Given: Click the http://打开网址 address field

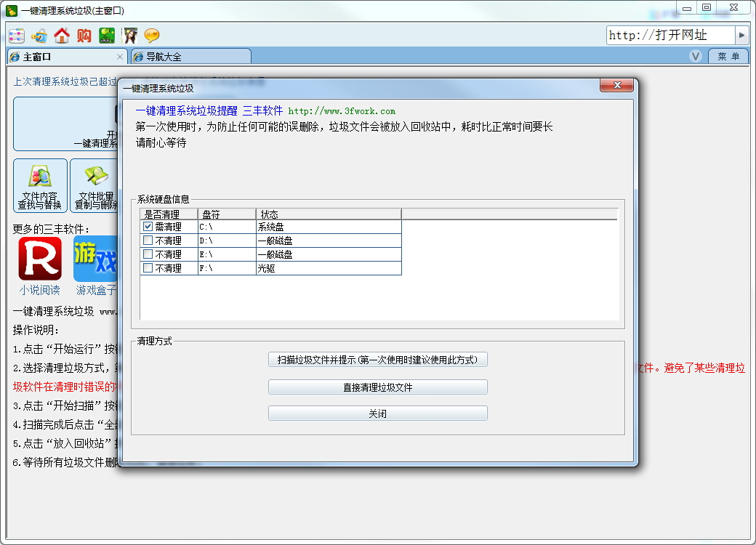Looking at the screenshot, I should coord(669,35).
